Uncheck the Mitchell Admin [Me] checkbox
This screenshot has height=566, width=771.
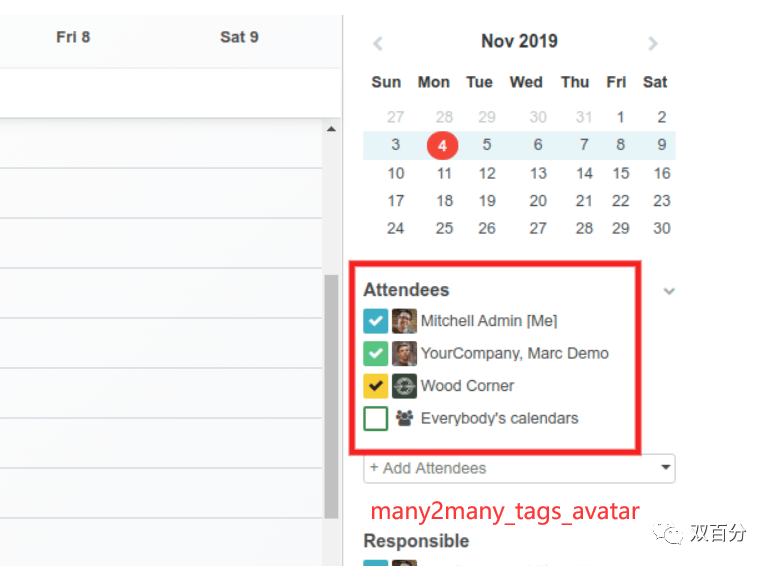coord(375,321)
